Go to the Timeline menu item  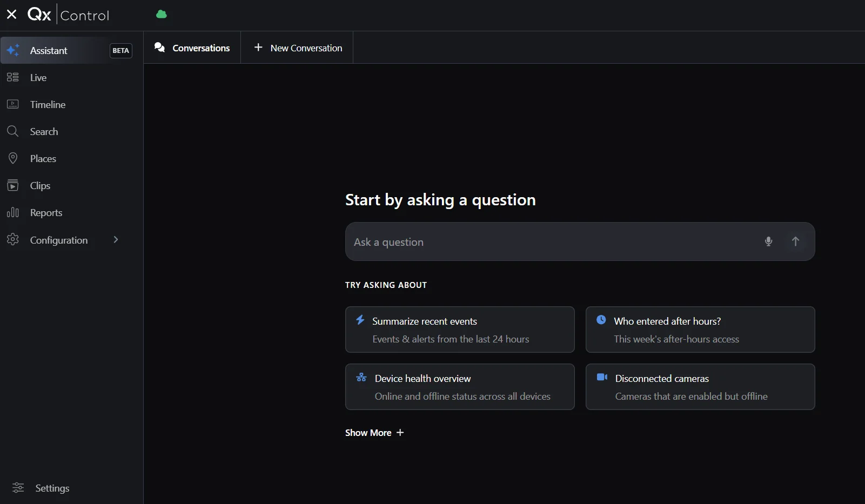71,104
